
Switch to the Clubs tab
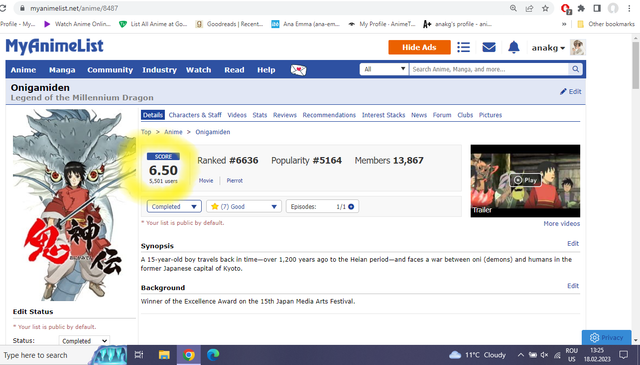coord(465,115)
